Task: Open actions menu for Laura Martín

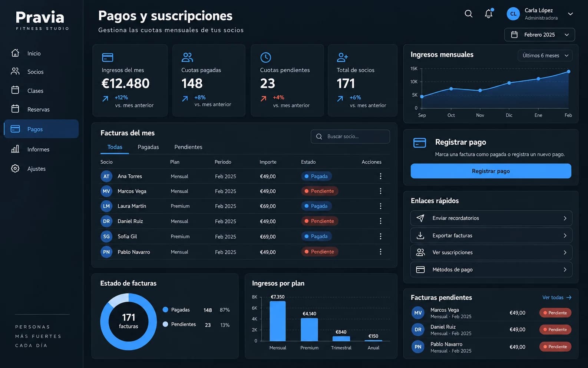Action: 380,206
